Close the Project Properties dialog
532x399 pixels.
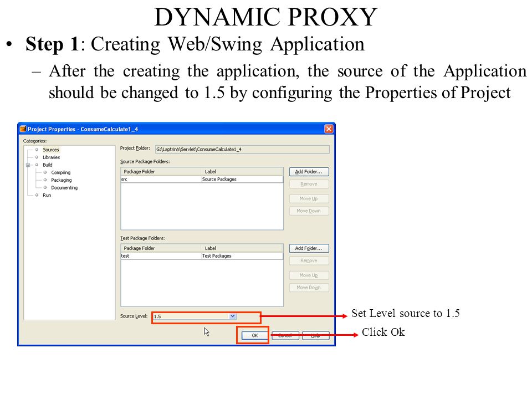(x=329, y=129)
